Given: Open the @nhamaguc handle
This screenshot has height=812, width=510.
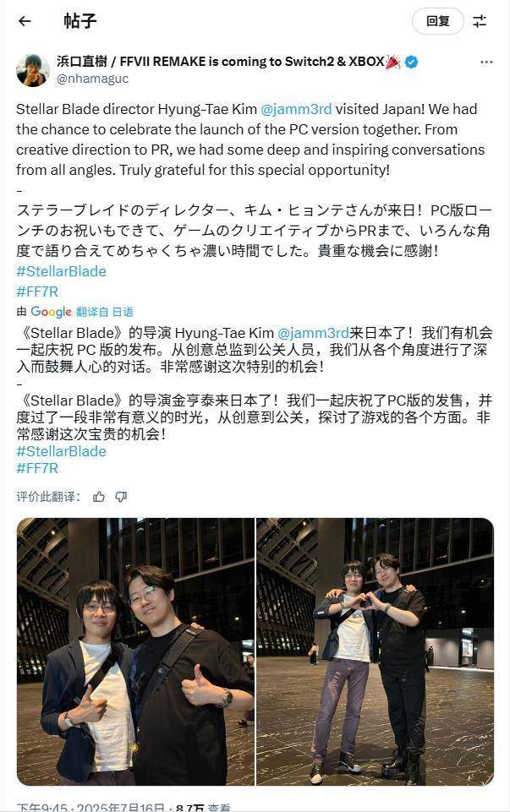Looking at the screenshot, I should (92, 79).
